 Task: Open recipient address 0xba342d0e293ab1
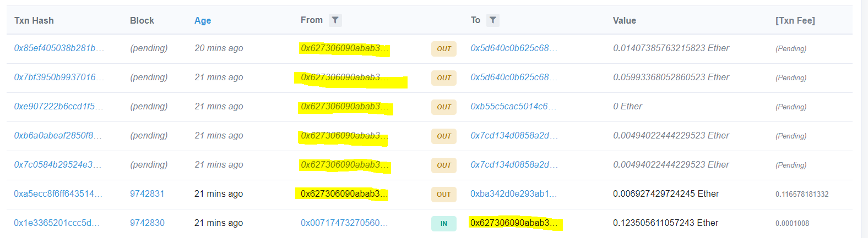(513, 194)
